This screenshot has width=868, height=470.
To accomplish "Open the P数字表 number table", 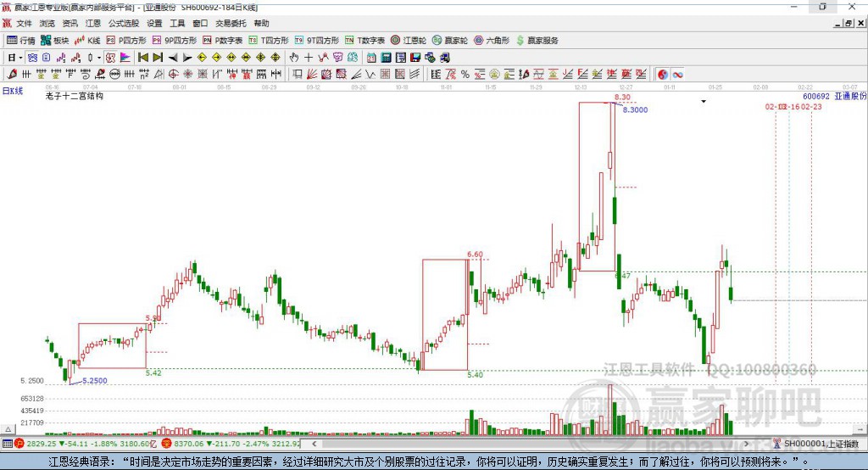I will point(223,41).
